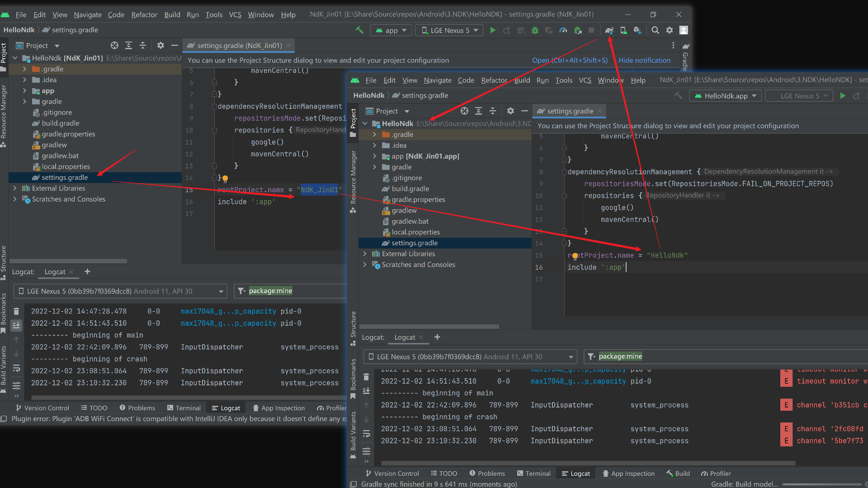This screenshot has width=868, height=488.
Task: Clear logcat with the trash icon
Action: 16,311
